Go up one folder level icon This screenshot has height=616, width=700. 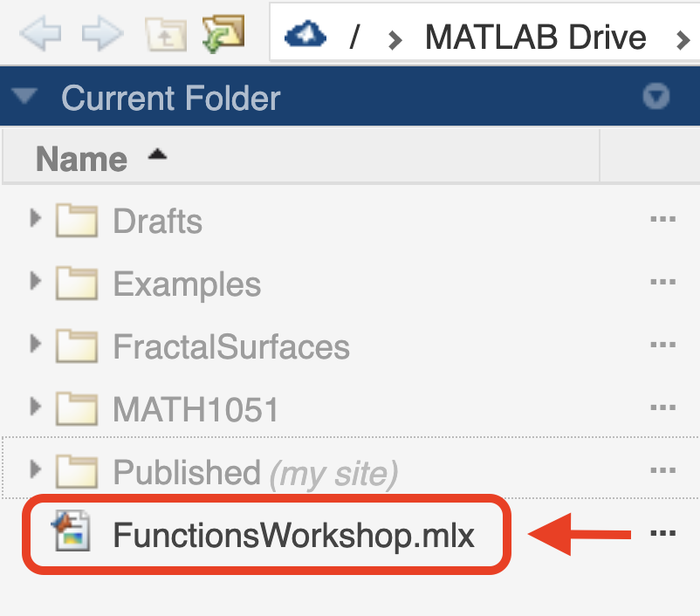(x=166, y=34)
